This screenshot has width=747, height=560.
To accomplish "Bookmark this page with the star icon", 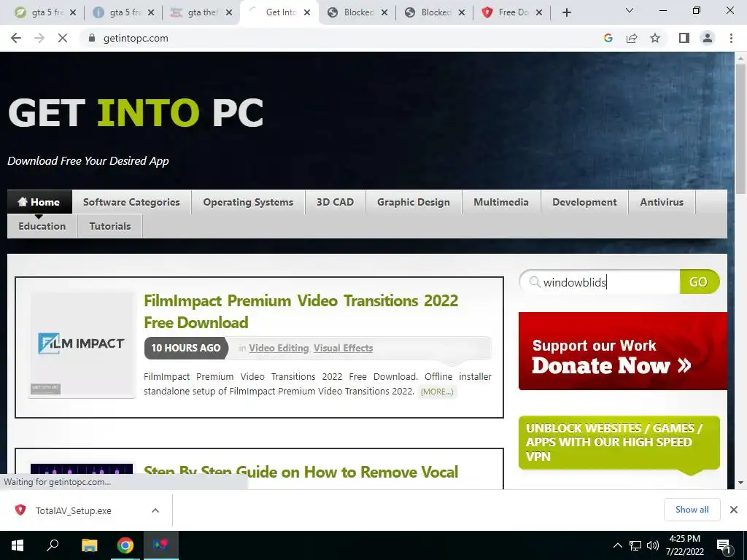I will point(655,38).
